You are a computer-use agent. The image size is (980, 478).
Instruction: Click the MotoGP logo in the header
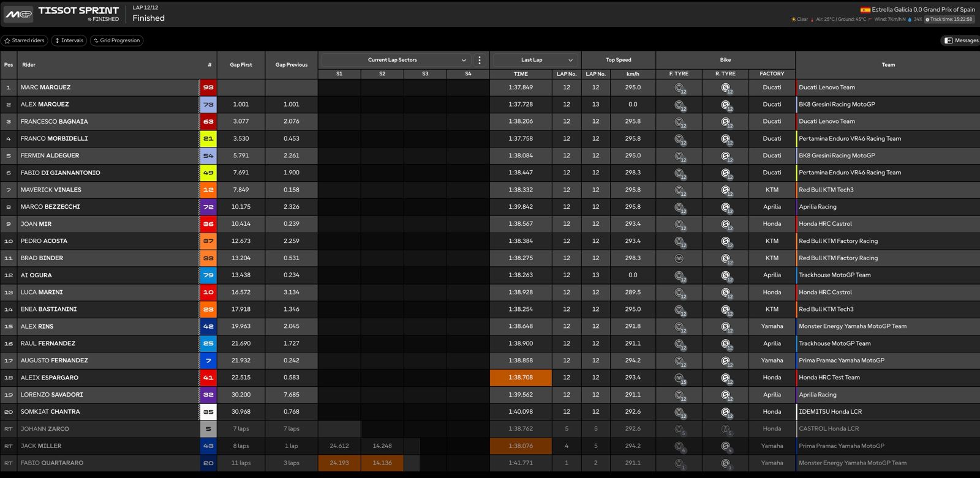pos(18,14)
